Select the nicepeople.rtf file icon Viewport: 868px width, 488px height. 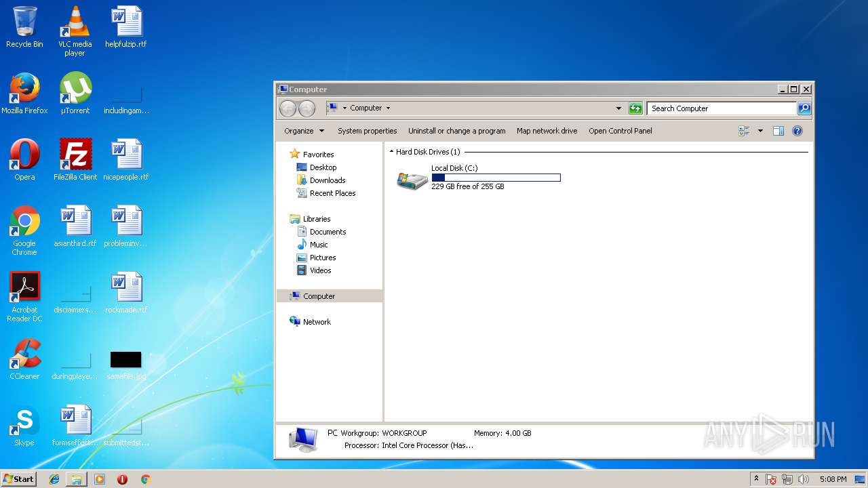pos(126,160)
